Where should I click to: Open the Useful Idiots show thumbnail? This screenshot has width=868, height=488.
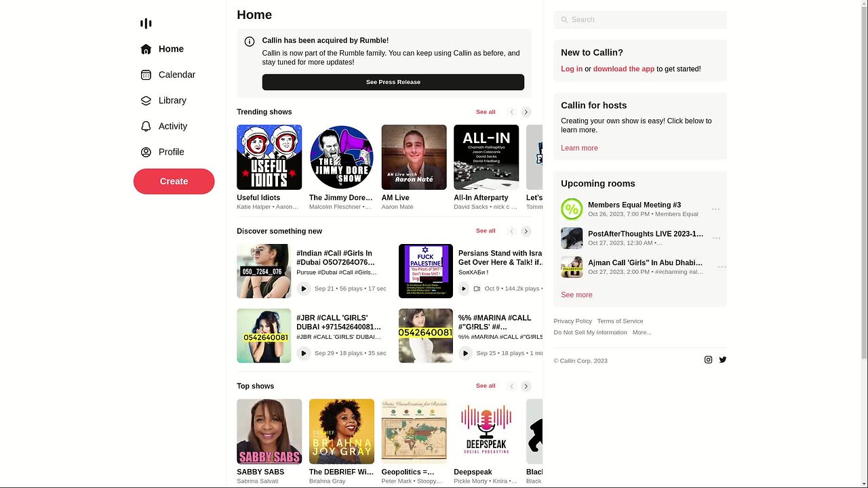coord(269,157)
